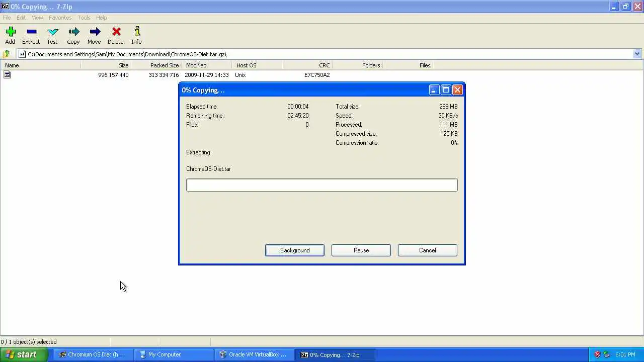Viewport: 644px width, 362px height.
Task: Open the View menu
Action: click(37, 18)
